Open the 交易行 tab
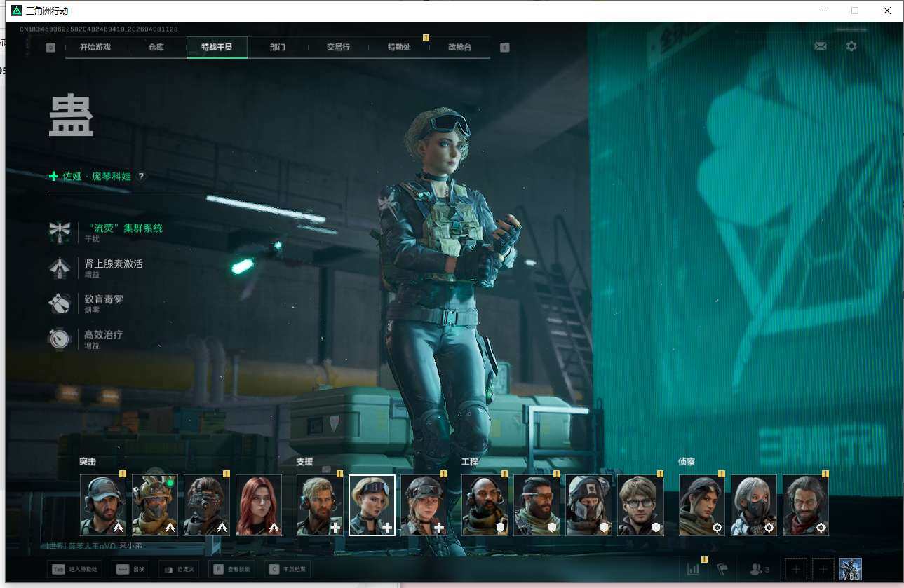Screen dimensions: 904x588 click(x=338, y=48)
